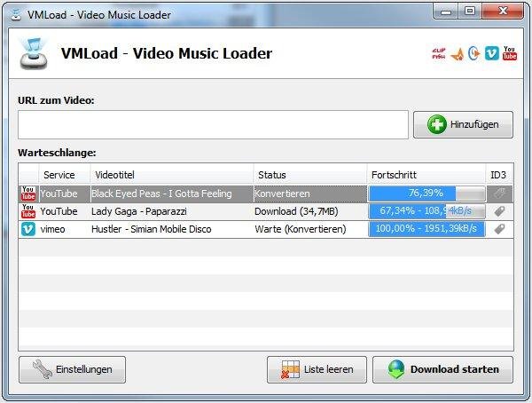Open ID3 tag for Hustler row
Viewport: 532px width, 403px height.
point(499,229)
